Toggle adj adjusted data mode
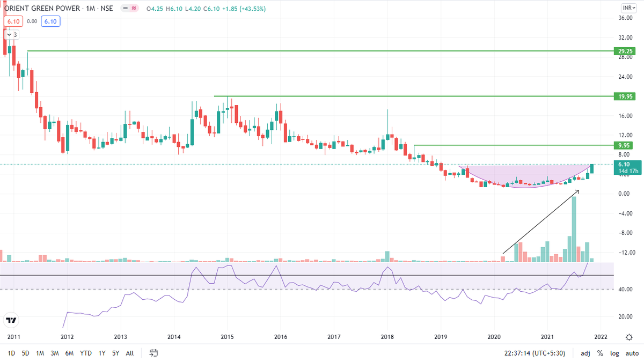 [586, 353]
